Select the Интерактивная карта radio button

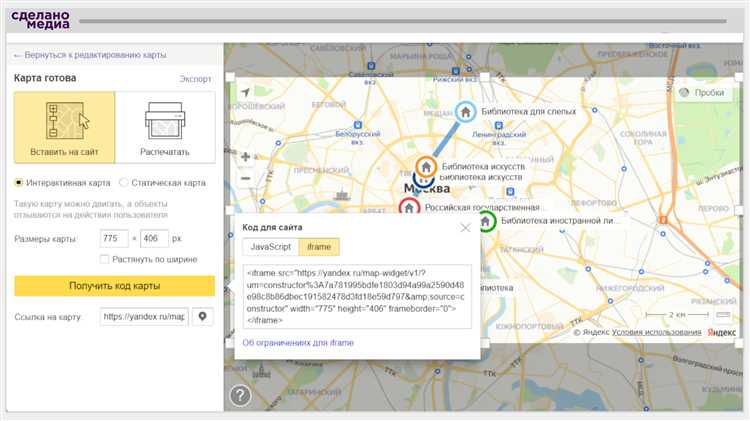pos(19,183)
